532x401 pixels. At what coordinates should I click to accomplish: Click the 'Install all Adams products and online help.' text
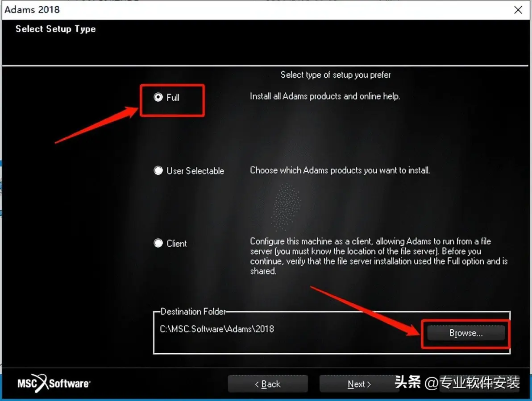325,96
